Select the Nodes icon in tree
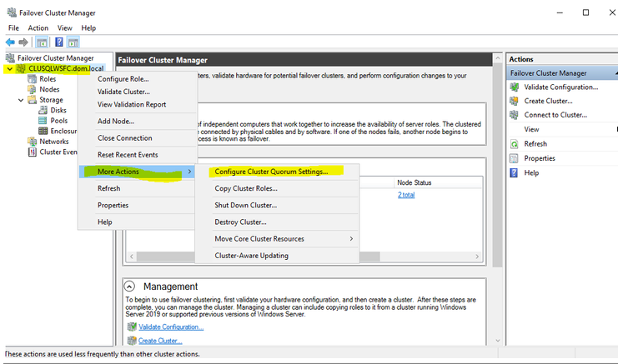Viewport: 618px width, 364px height. (x=32, y=89)
